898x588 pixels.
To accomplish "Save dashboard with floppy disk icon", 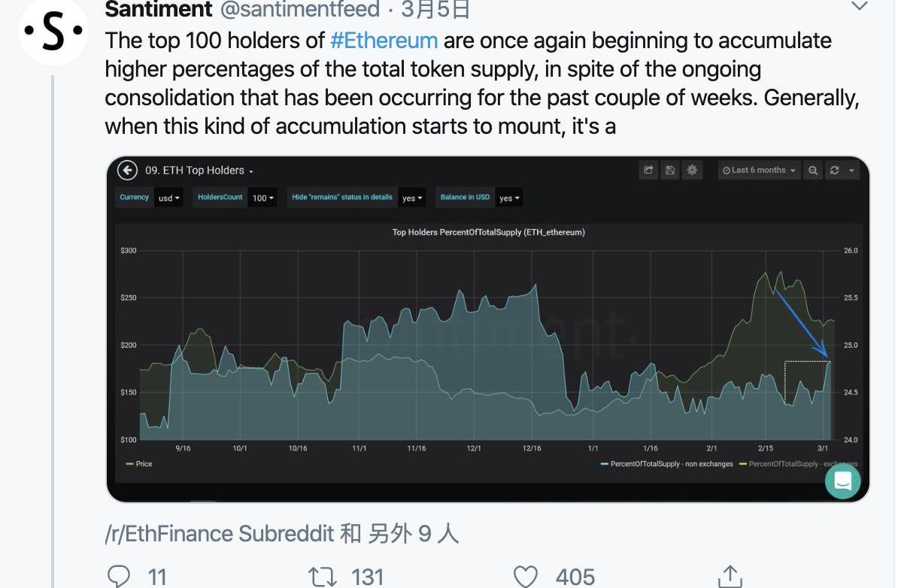I will tap(670, 170).
